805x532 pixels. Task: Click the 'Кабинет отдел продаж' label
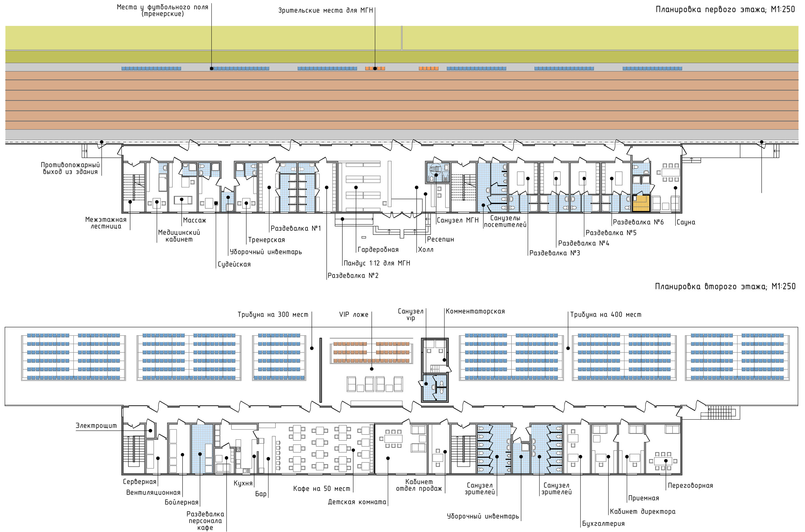(x=419, y=485)
